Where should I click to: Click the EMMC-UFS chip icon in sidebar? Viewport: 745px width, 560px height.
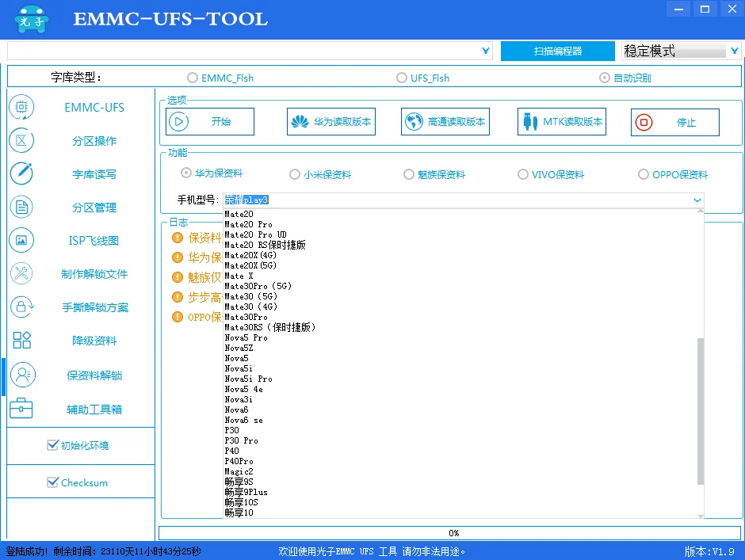[x=21, y=108]
